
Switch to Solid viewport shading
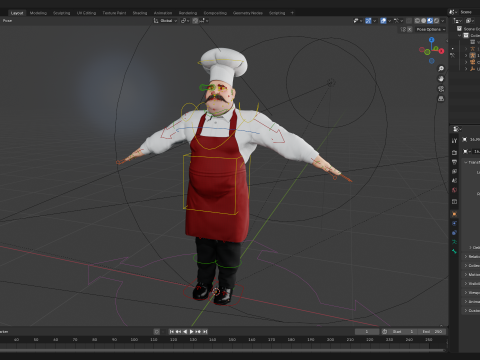[x=424, y=21]
